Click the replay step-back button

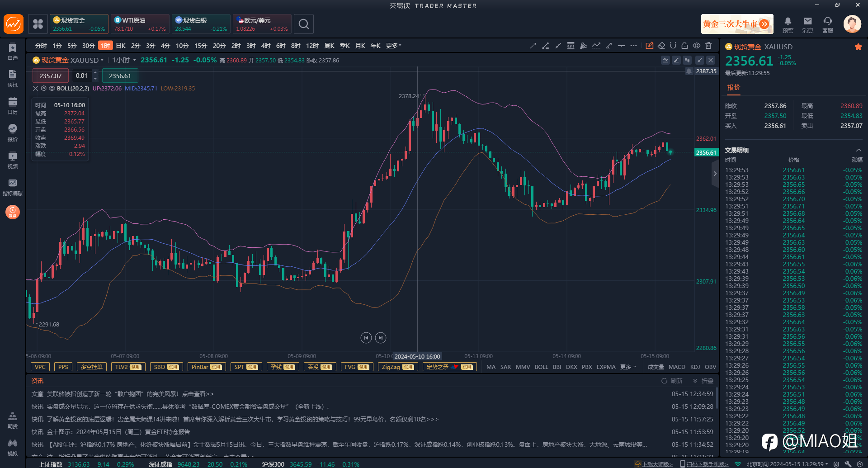(366, 338)
